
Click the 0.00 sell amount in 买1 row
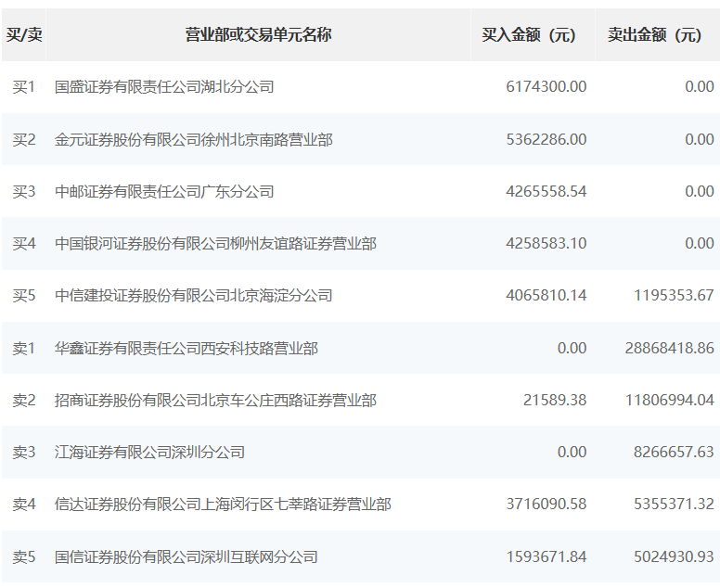pos(700,87)
